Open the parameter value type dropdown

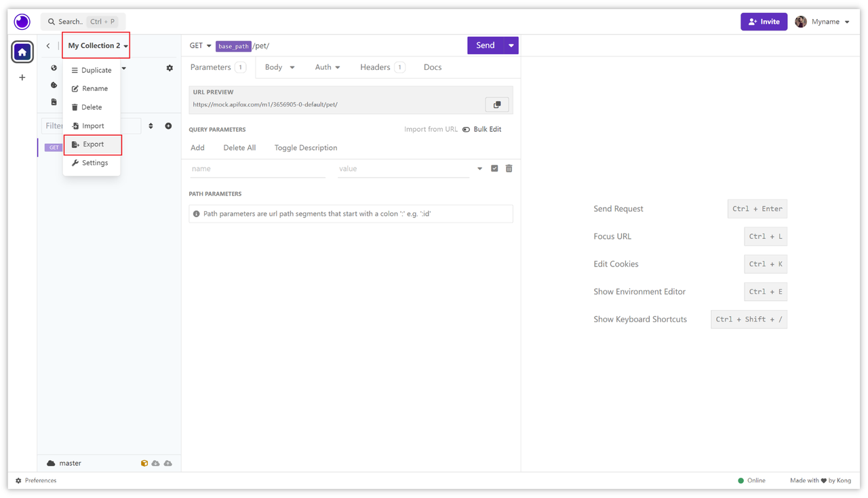click(x=479, y=169)
